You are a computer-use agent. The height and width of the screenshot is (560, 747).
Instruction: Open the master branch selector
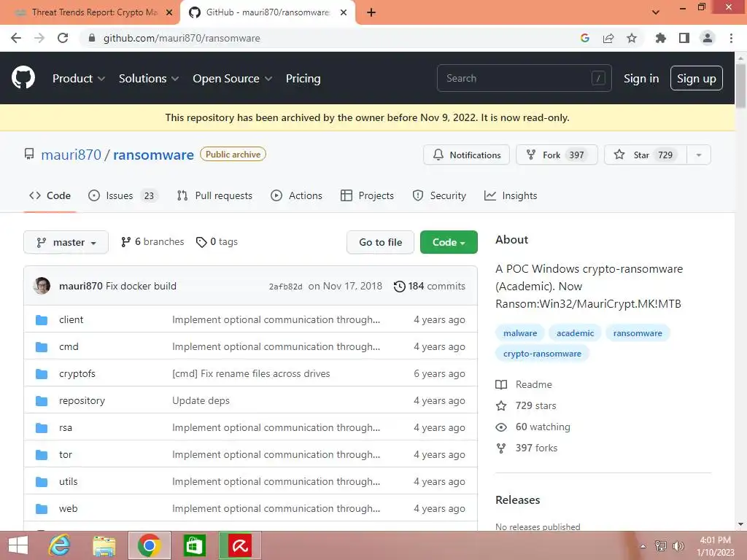pos(66,242)
